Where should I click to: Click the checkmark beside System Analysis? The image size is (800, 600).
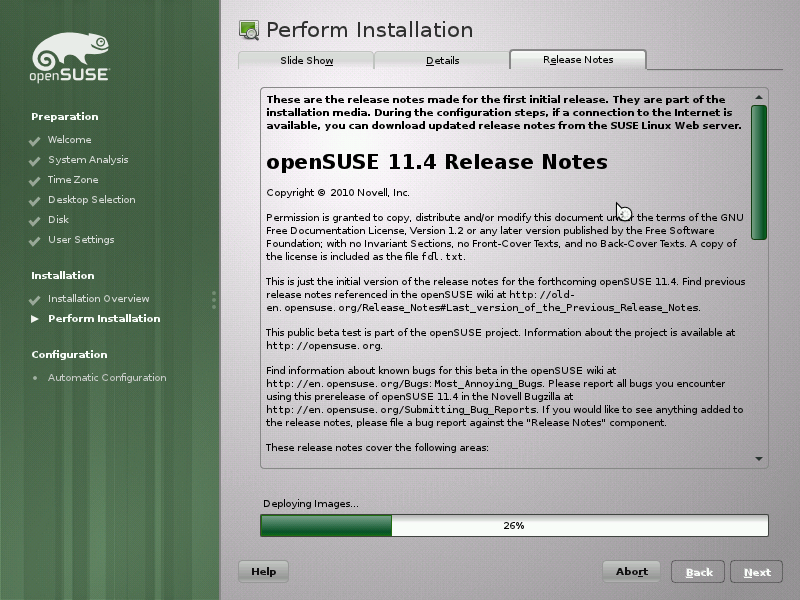(33, 160)
